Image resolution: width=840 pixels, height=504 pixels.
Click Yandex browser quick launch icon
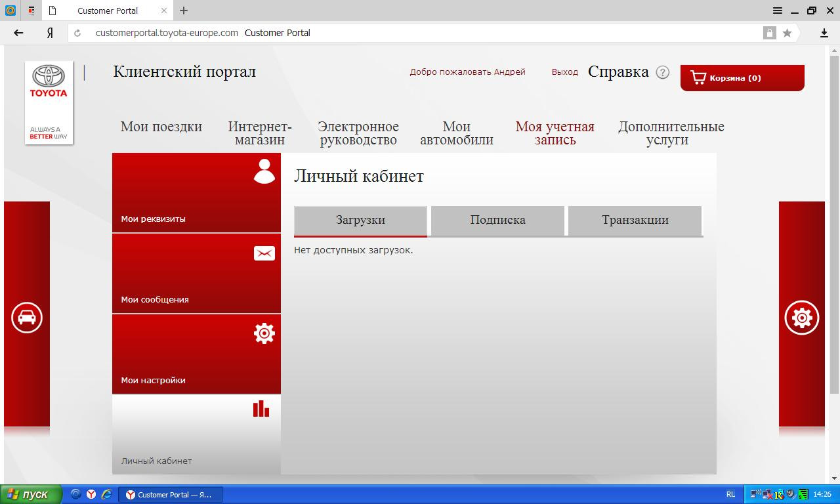pyautogui.click(x=91, y=494)
